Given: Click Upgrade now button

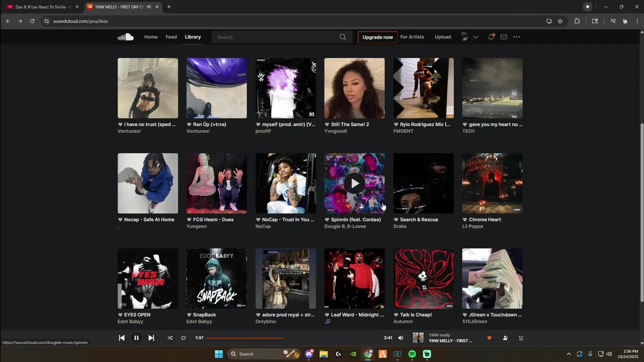Looking at the screenshot, I should coord(378,37).
